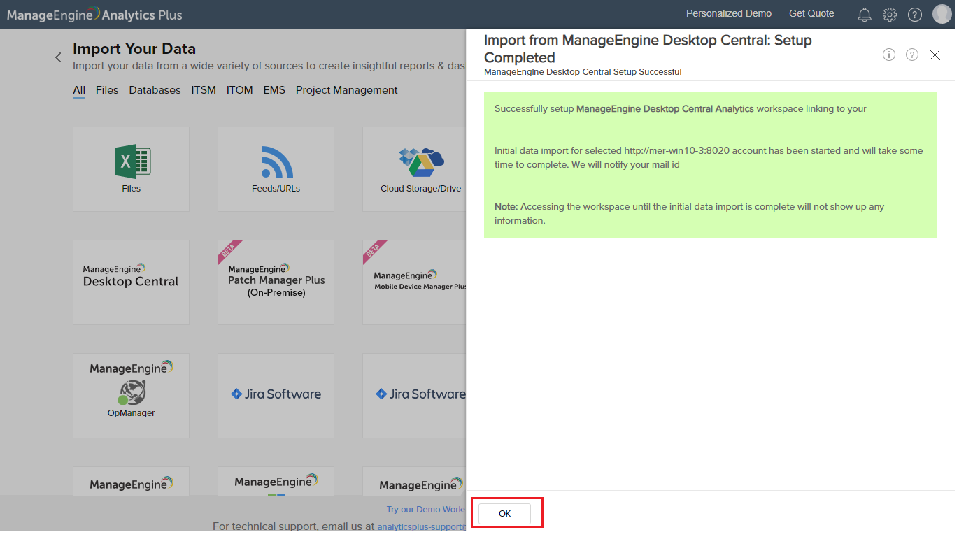Click the help icon in the import panel

(x=912, y=55)
